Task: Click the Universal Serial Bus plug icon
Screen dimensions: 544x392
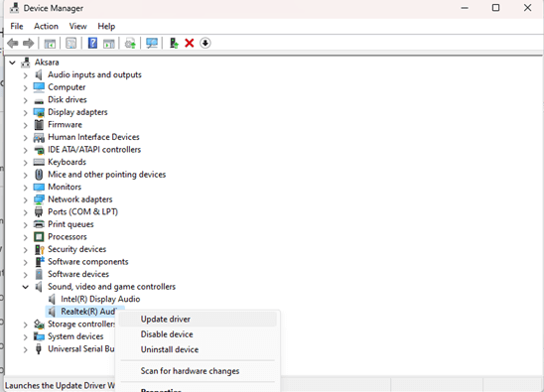Action: [39, 349]
